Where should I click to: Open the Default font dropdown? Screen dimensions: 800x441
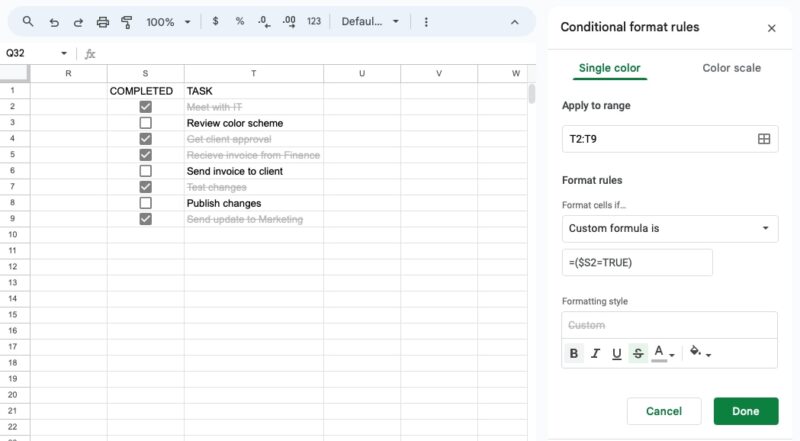370,21
